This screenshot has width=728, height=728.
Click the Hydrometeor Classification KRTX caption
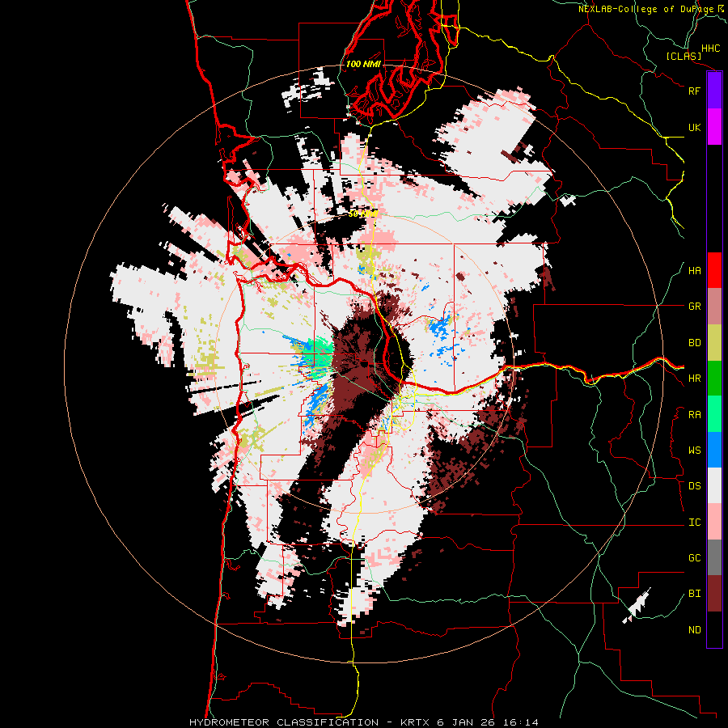(364, 722)
